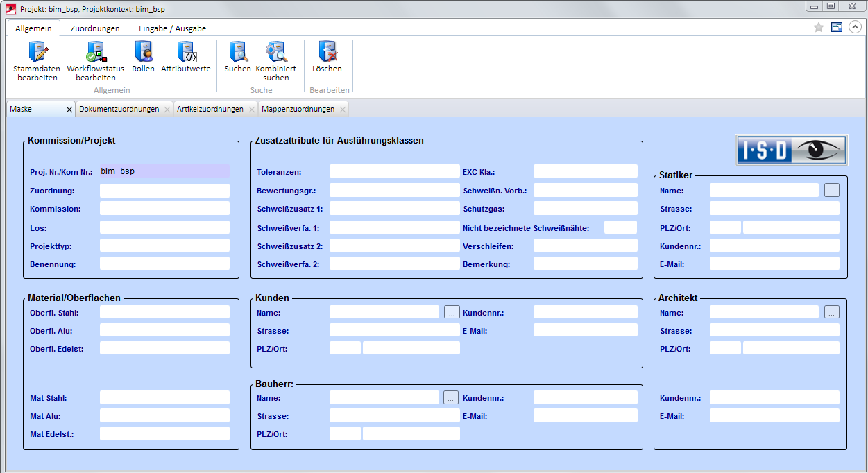
Task: Click the Toleranzen input field
Action: tap(394, 171)
